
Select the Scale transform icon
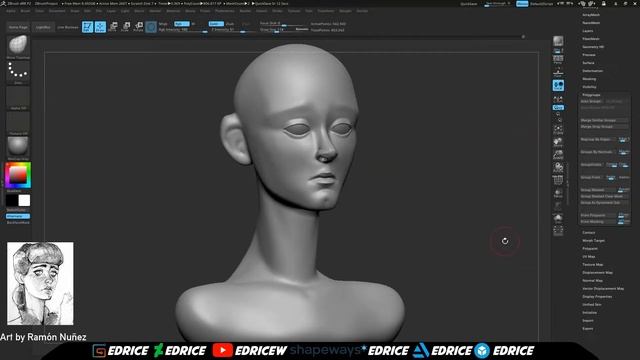tap(126, 27)
